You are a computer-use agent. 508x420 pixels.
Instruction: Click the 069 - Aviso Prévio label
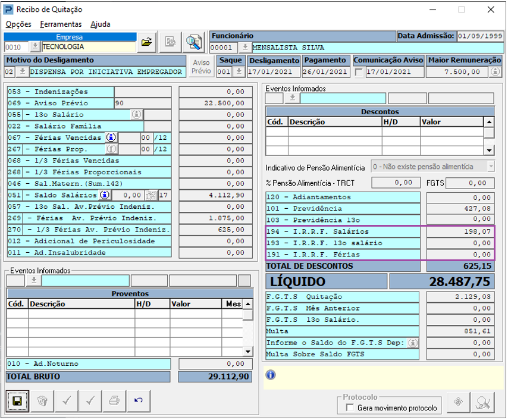(61, 103)
